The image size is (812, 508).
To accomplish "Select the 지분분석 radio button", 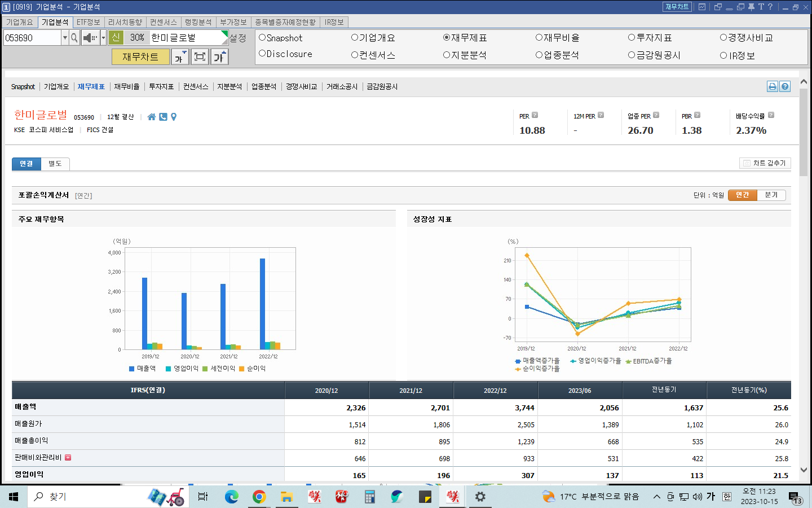I will [447, 55].
